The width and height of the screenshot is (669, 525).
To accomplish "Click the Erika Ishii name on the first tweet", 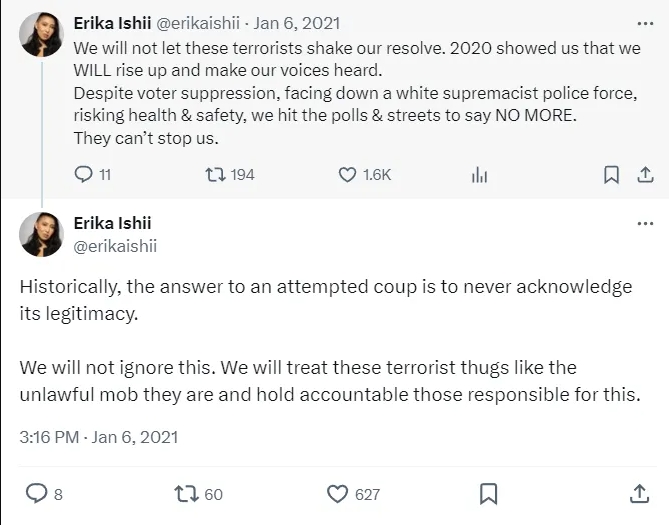I will 112,23.
